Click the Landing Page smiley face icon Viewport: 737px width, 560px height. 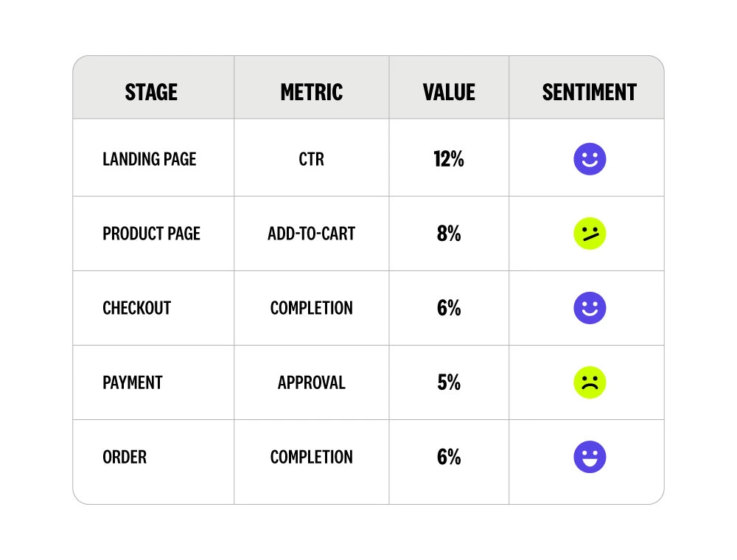[590, 158]
